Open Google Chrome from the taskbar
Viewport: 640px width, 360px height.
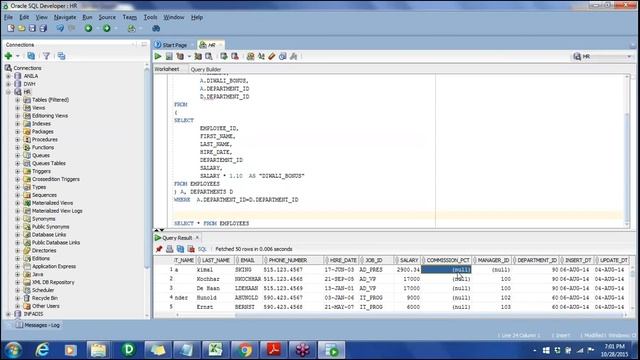[245, 350]
